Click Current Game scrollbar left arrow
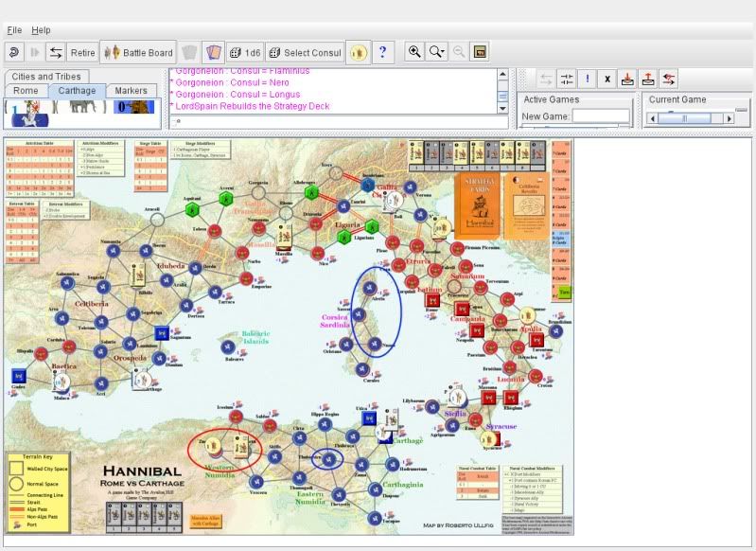756x551 pixels. pos(652,118)
